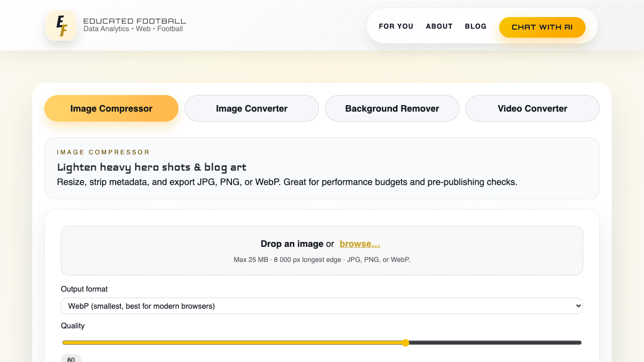Select the Image Compressor tab
644x362 pixels.
[x=111, y=109]
